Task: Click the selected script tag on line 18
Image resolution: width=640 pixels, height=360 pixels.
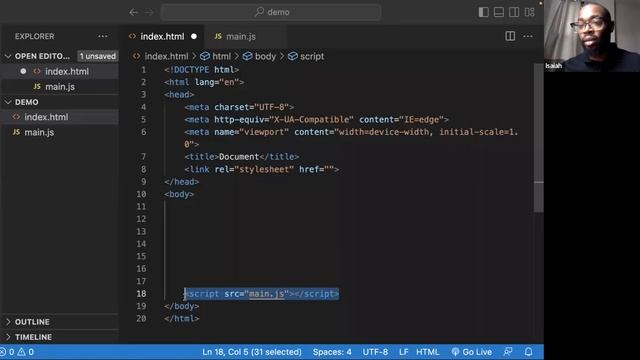Action: (261, 294)
